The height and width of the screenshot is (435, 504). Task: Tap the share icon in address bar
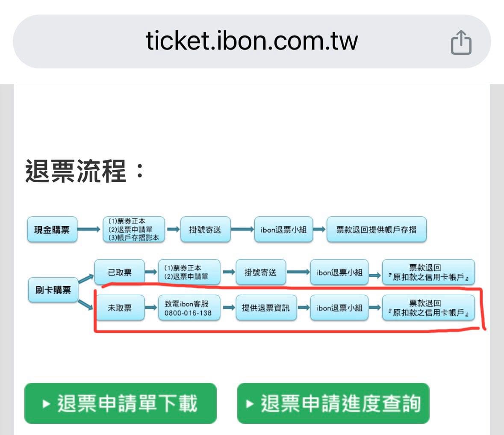(x=461, y=42)
